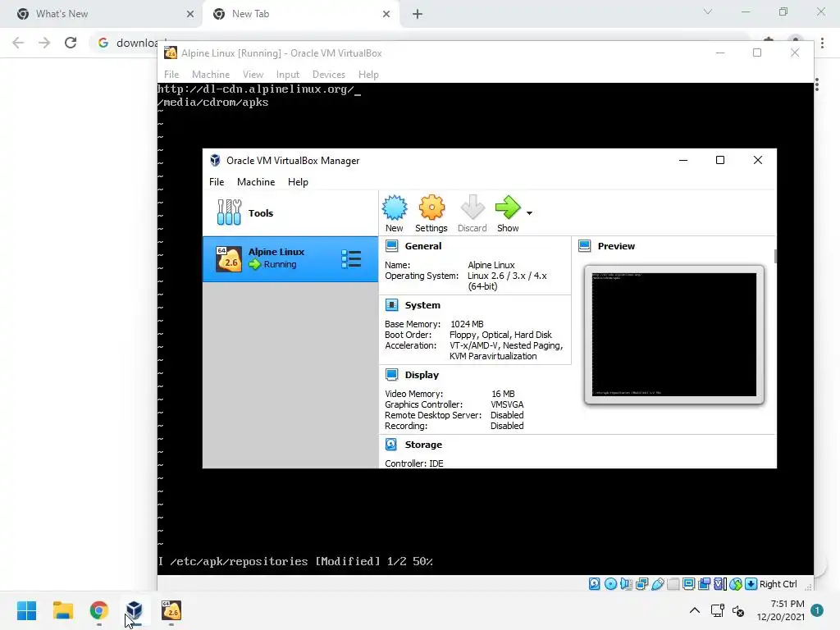Click the Preview section header
The width and height of the screenshot is (840, 630).
pyautogui.click(x=616, y=246)
